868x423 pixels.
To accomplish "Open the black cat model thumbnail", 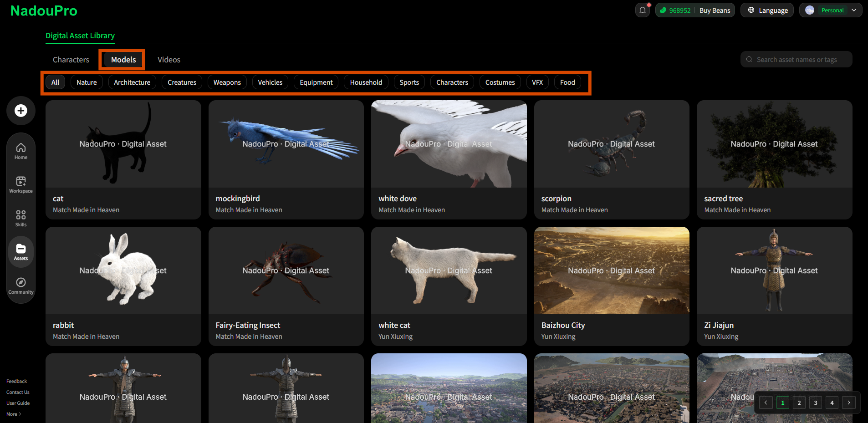I will (x=123, y=144).
